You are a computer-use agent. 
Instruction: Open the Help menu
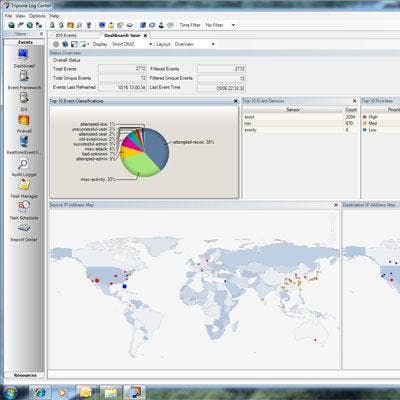point(54,16)
